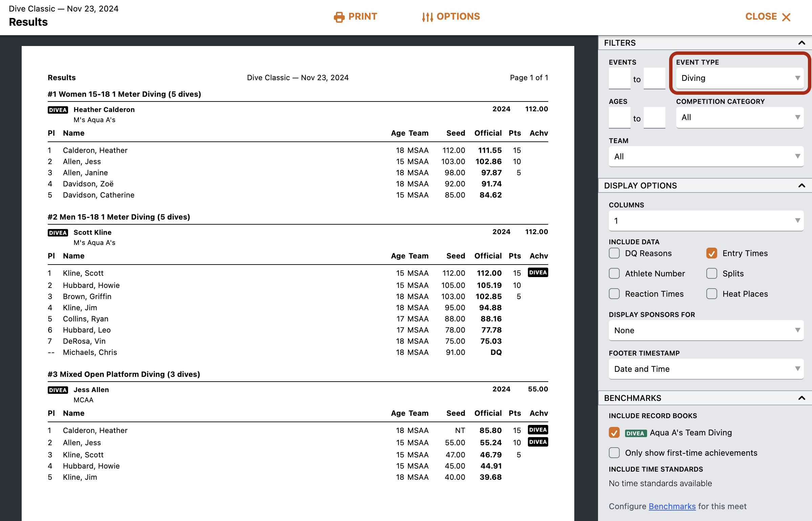Viewport: 812px width, 521px height.
Task: Click the DIVEA achievement badge on Kline, Scott row
Action: click(538, 273)
